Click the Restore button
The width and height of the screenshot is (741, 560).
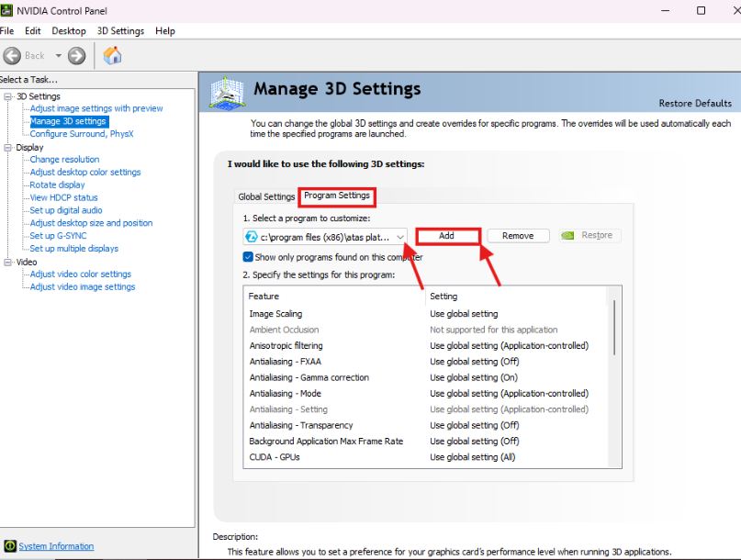589,235
